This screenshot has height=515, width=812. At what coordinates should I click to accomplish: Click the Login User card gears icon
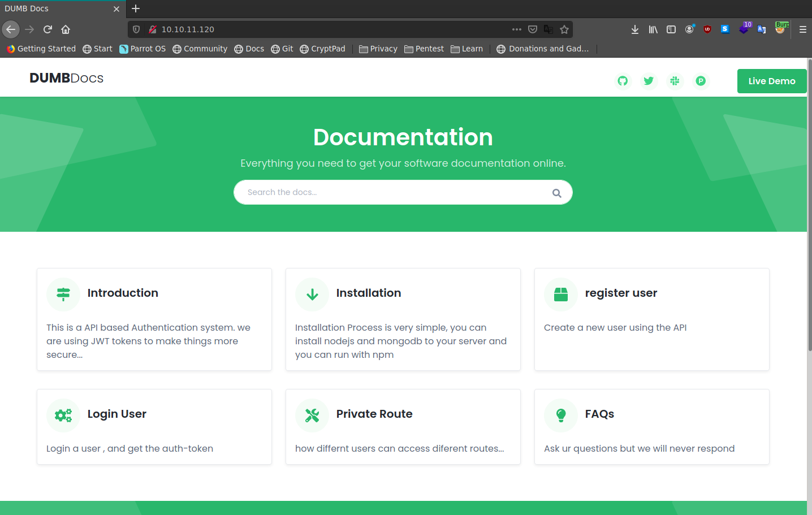[63, 415]
